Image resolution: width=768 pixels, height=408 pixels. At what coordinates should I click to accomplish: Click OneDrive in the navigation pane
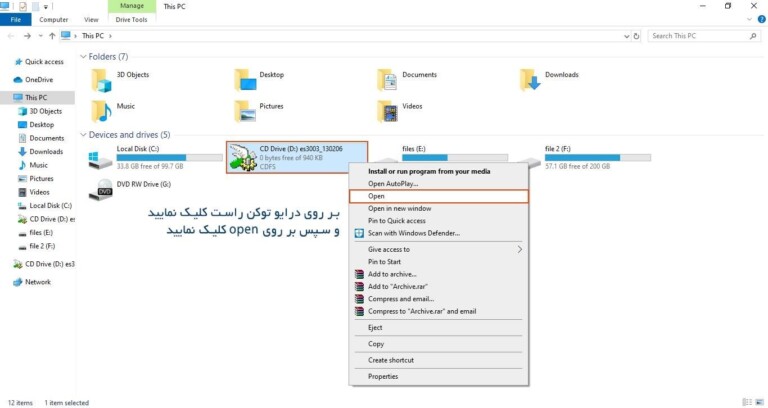(39, 80)
